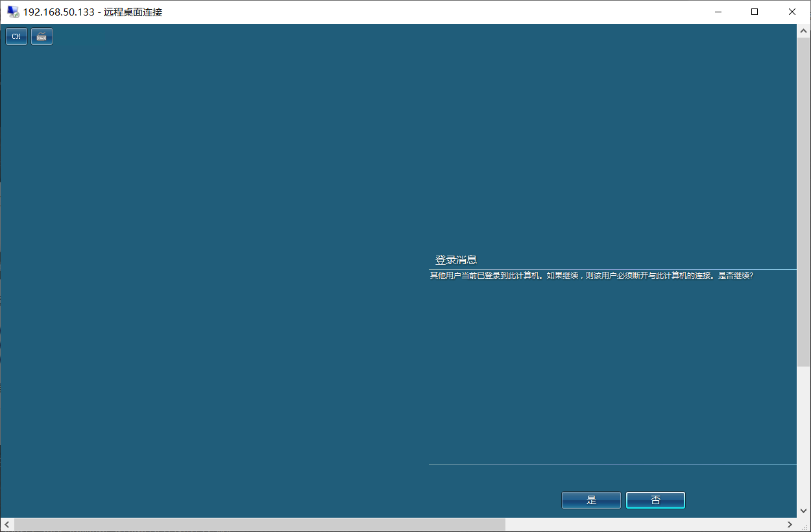Open the CH input language indicator
This screenshot has width=811, height=532.
click(16, 36)
